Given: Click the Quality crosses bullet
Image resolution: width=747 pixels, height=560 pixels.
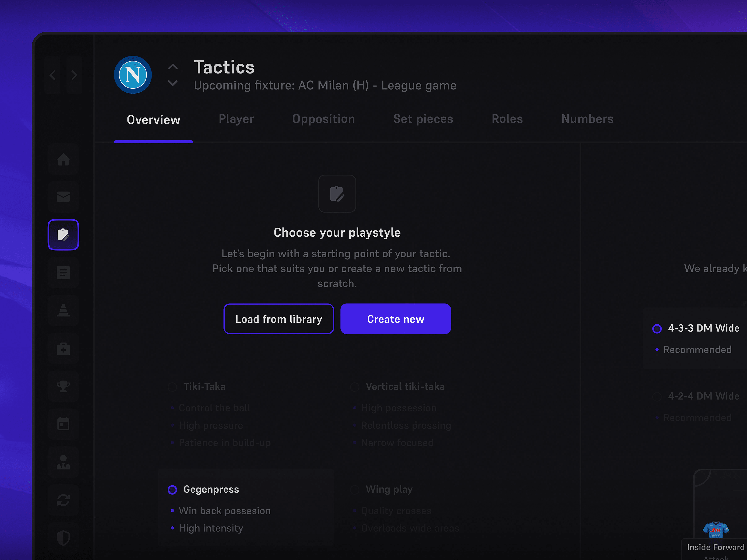Looking at the screenshot, I should pos(396,511).
